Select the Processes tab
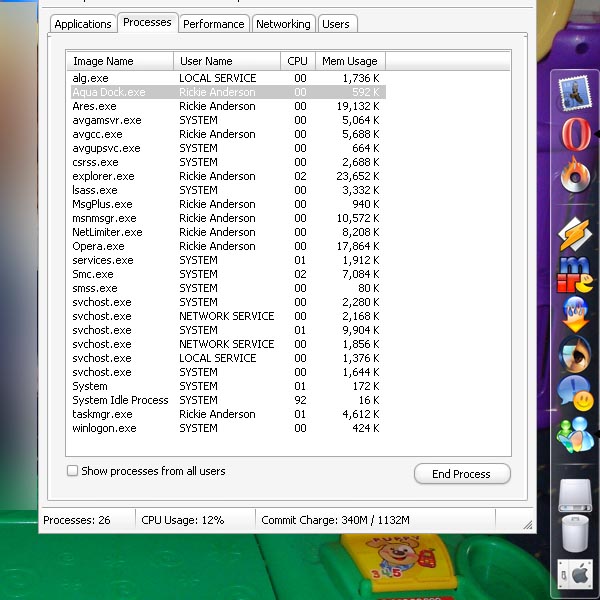The image size is (600, 600). tap(147, 23)
